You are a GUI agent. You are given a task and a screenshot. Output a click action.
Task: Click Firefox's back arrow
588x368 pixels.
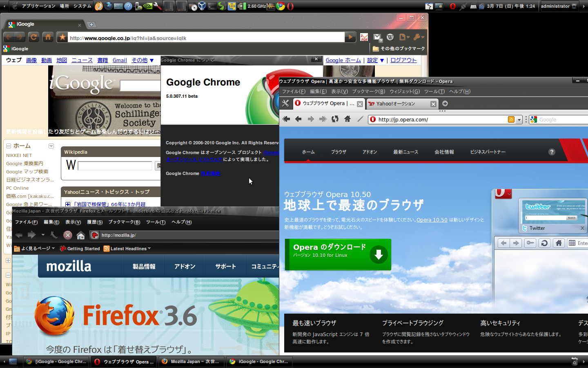point(19,235)
